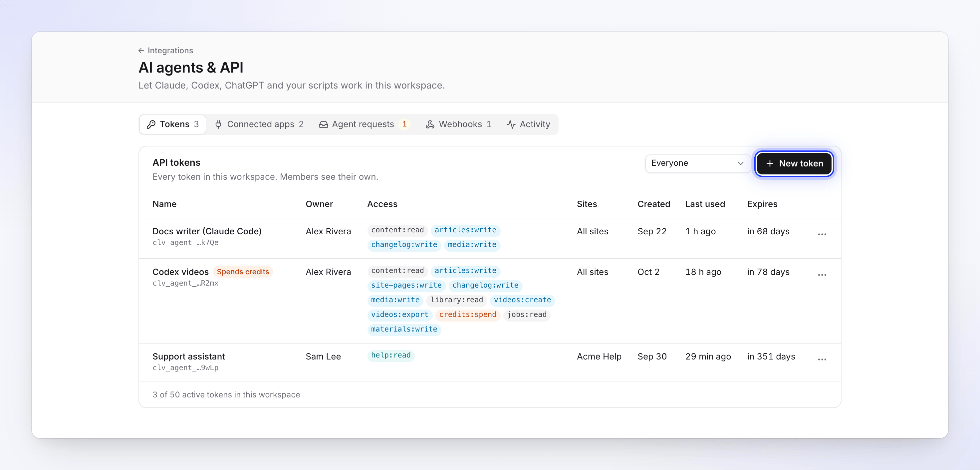This screenshot has height=470, width=980.
Task: Open the Activity tab
Action: point(528,124)
